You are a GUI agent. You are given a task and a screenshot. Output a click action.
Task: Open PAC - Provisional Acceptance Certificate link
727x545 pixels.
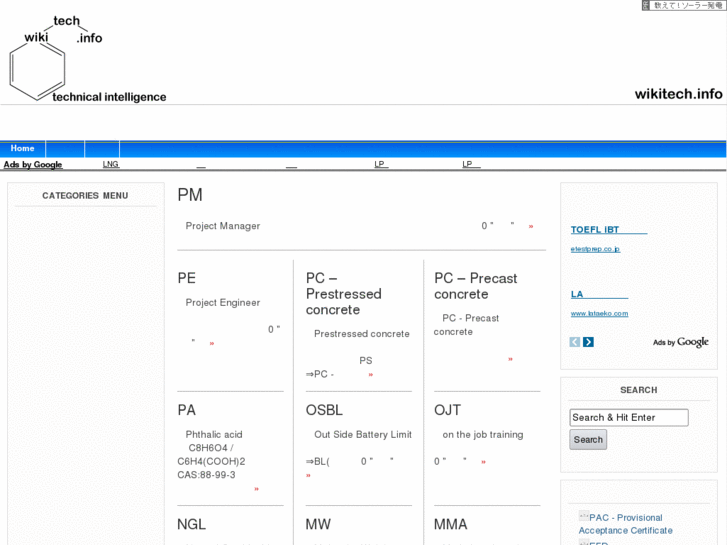pyautogui.click(x=626, y=524)
